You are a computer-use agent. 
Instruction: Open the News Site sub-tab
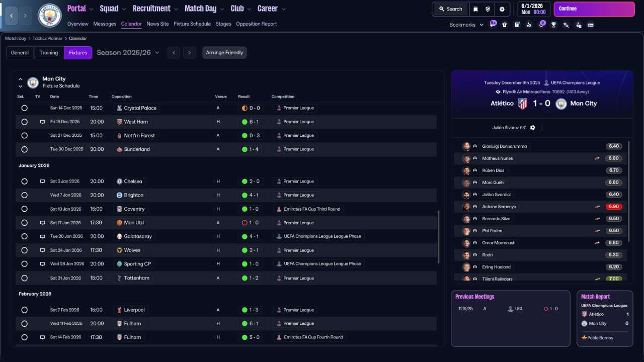(157, 24)
